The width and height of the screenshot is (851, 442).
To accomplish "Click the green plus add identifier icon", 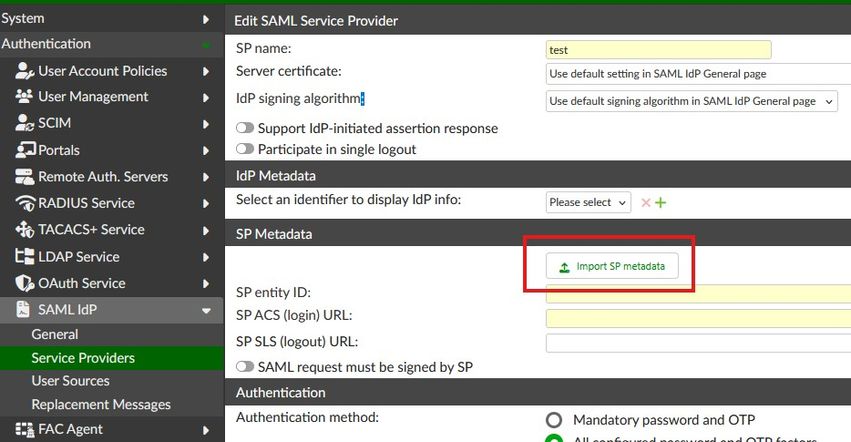I will click(660, 202).
